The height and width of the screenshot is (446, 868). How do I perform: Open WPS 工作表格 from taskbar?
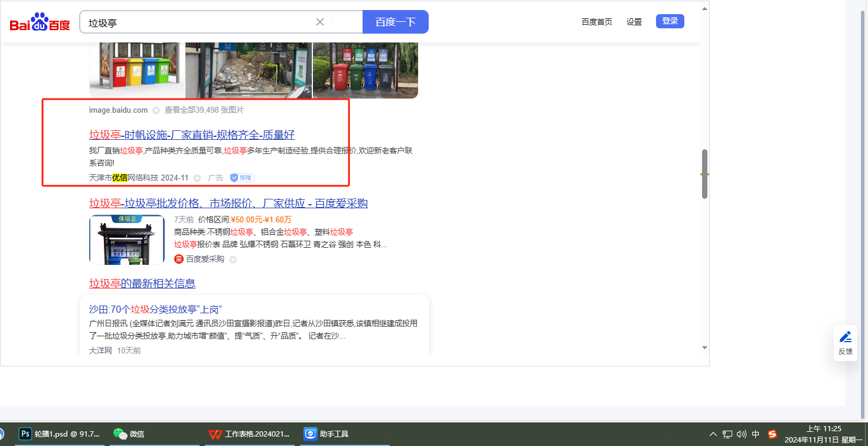tap(250, 434)
